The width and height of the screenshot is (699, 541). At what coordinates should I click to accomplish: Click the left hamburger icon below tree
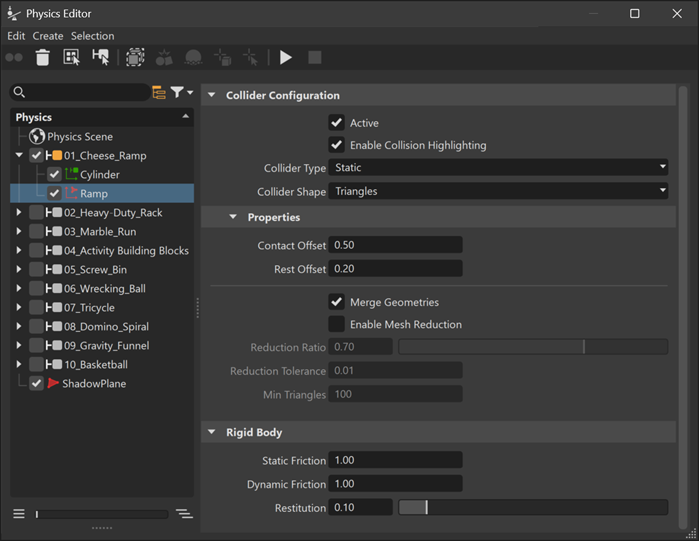[19, 514]
